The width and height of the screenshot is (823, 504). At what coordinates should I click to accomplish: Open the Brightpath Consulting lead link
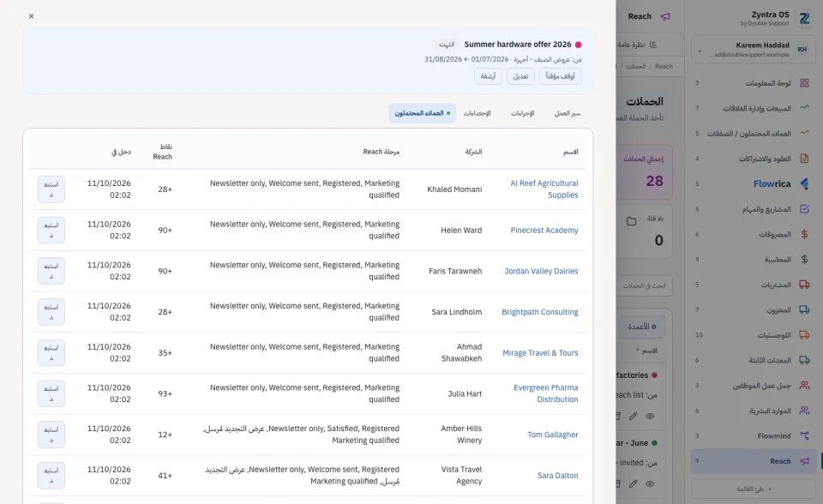tap(539, 312)
